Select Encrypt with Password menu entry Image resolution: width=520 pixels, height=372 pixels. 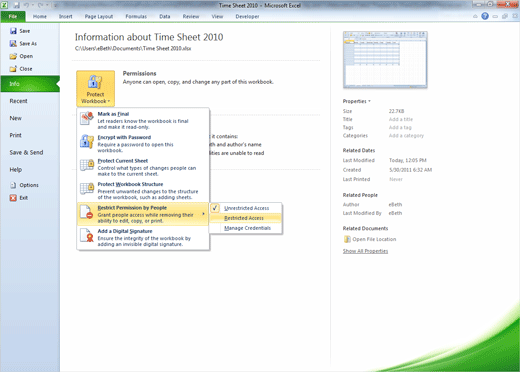click(x=143, y=144)
